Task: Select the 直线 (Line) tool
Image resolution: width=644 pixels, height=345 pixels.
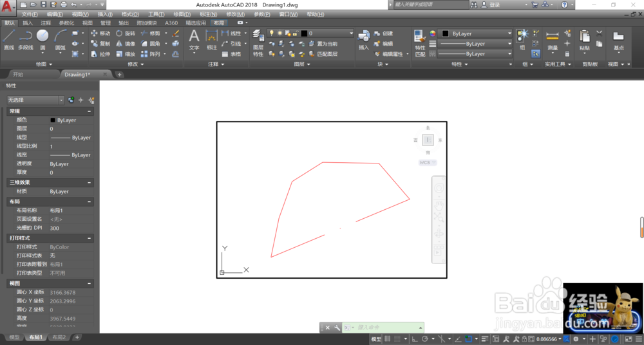Action: 8,40
